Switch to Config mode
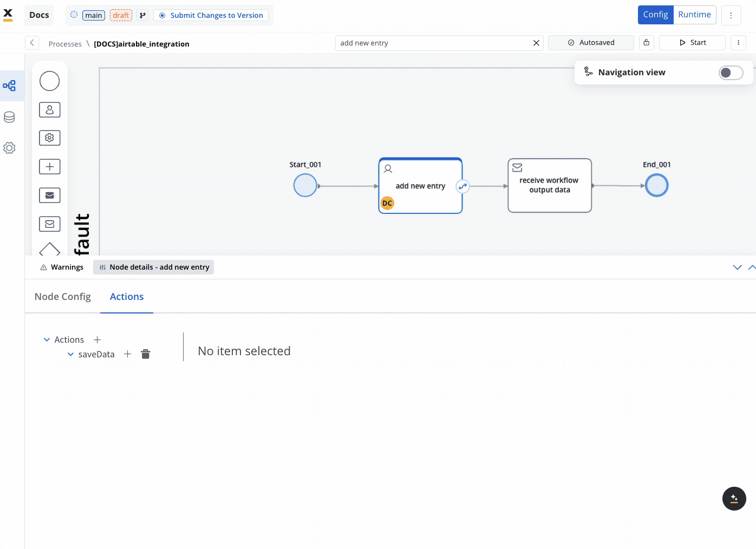Viewport: 756px width, 549px height. coord(656,15)
